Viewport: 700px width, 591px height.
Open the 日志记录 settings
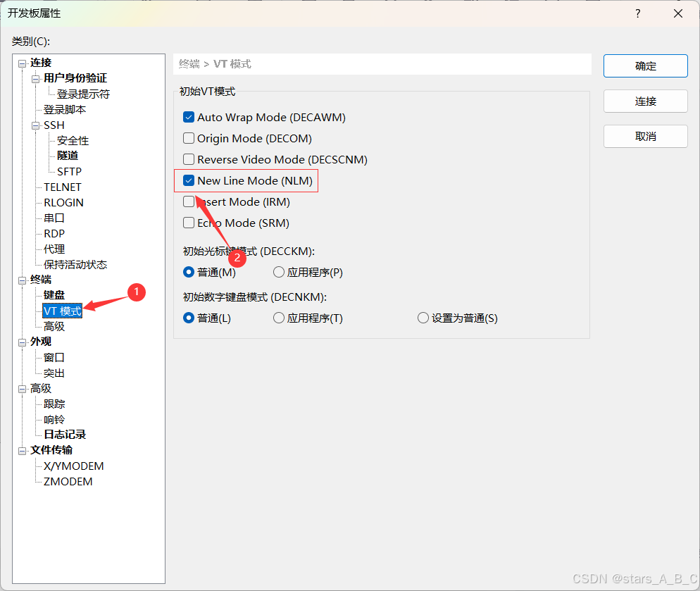click(x=65, y=435)
